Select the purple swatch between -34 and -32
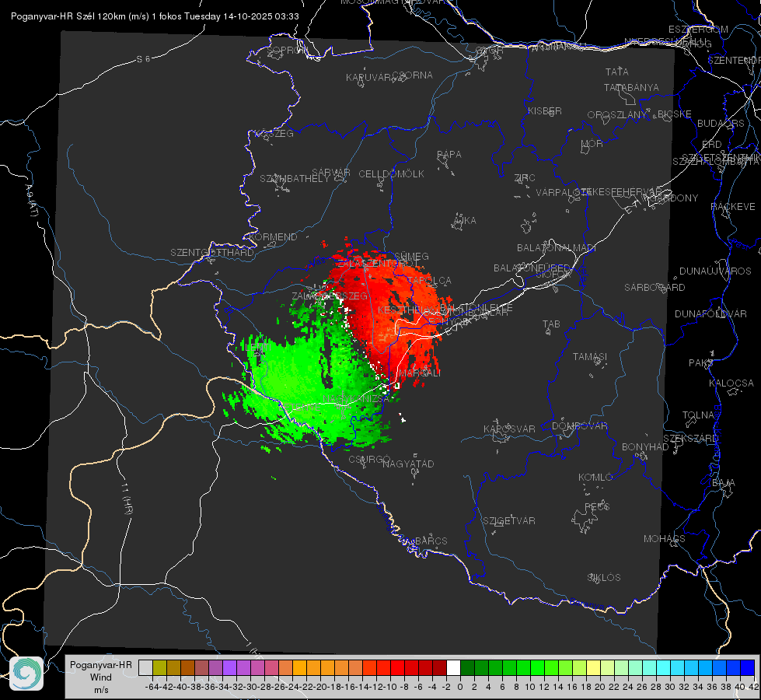 click(229, 667)
